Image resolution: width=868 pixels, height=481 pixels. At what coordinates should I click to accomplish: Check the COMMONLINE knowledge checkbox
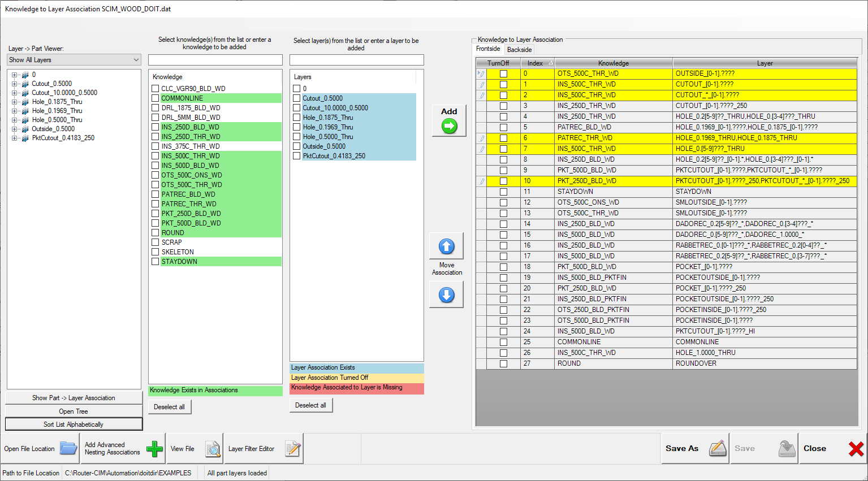(155, 98)
